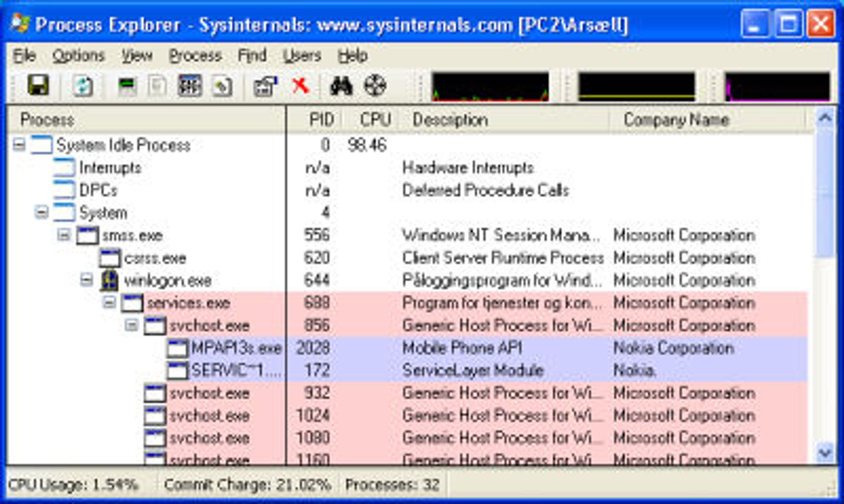Open the Users menu

pyautogui.click(x=302, y=56)
